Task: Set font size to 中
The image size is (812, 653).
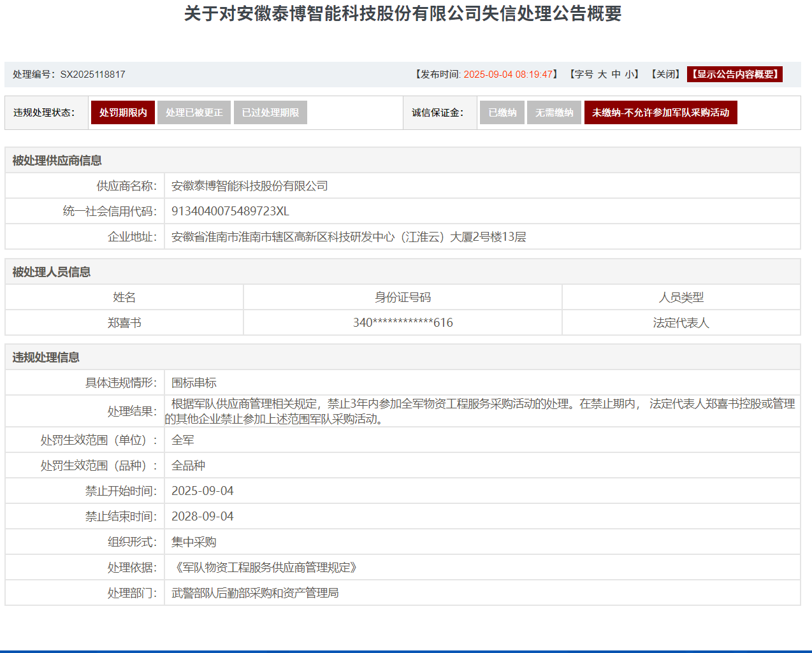Action: coord(616,75)
